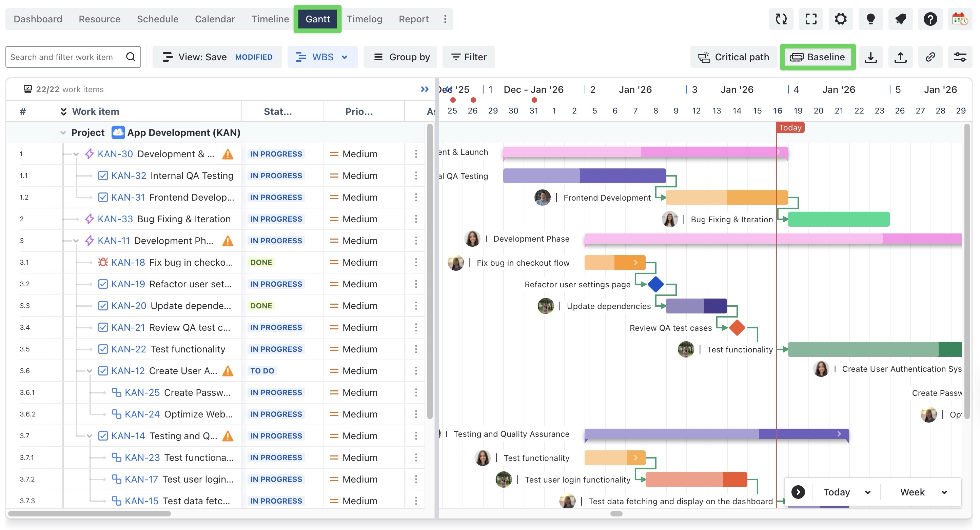Viewport: 980px width, 530px height.
Task: Toggle Critical path highlighting
Action: coord(733,57)
